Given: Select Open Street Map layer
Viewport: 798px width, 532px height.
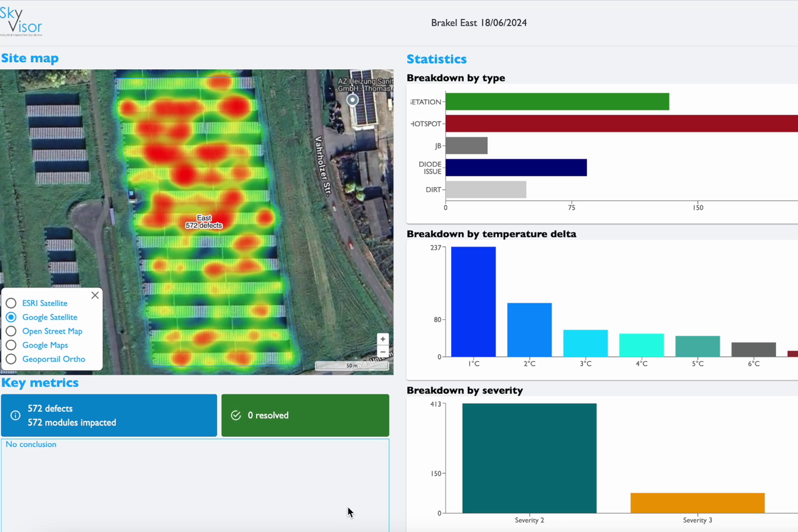Looking at the screenshot, I should point(11,331).
